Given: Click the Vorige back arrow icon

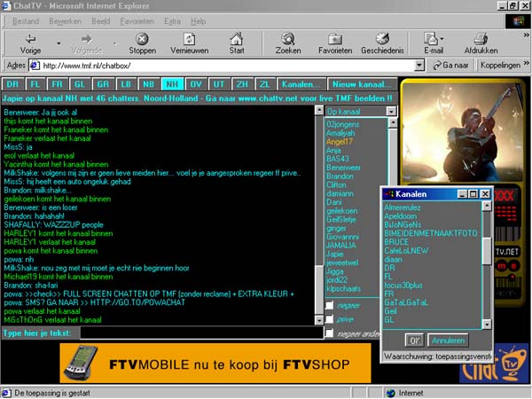Looking at the screenshot, I should (x=30, y=38).
